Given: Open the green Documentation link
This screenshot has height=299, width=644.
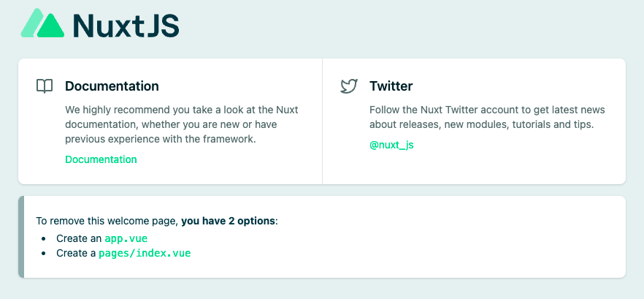Looking at the screenshot, I should tap(101, 159).
